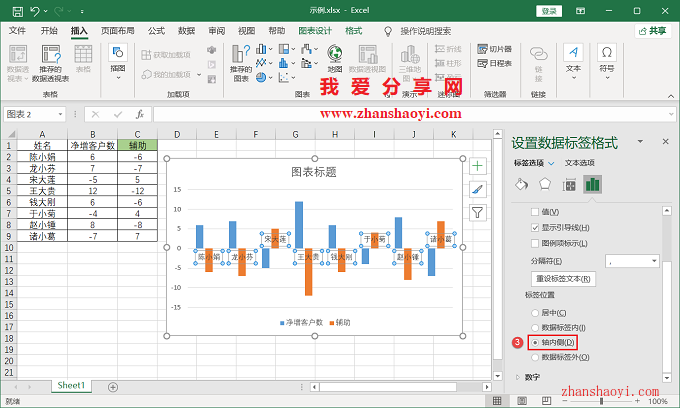Open the File (文件) tab
Screen dimensions: 680x408
coord(17,31)
